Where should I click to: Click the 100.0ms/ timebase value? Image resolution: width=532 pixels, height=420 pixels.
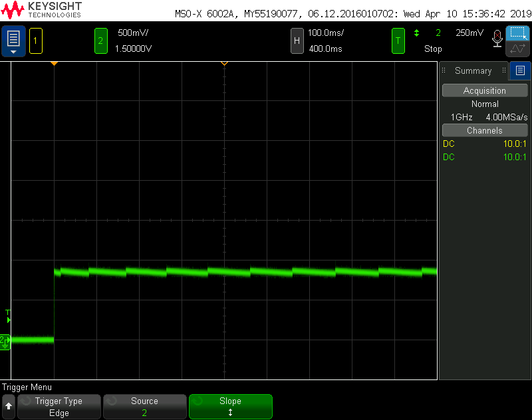pos(326,33)
